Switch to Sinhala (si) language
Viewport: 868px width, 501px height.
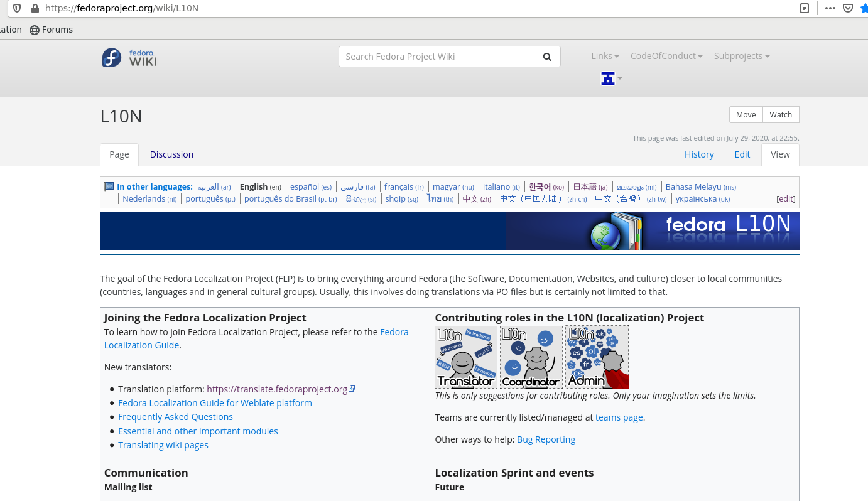[x=361, y=199]
